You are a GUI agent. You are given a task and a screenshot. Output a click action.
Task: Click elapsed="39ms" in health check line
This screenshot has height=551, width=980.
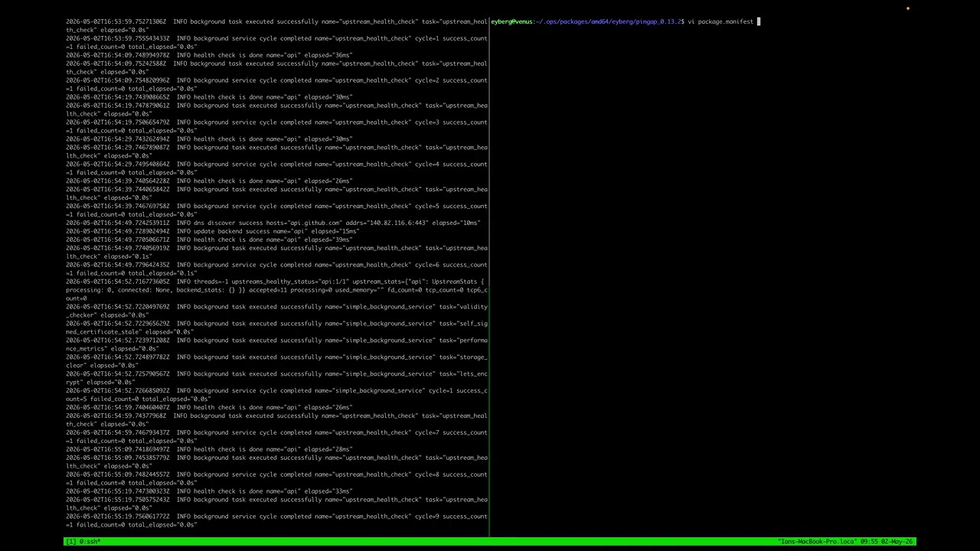(x=328, y=240)
